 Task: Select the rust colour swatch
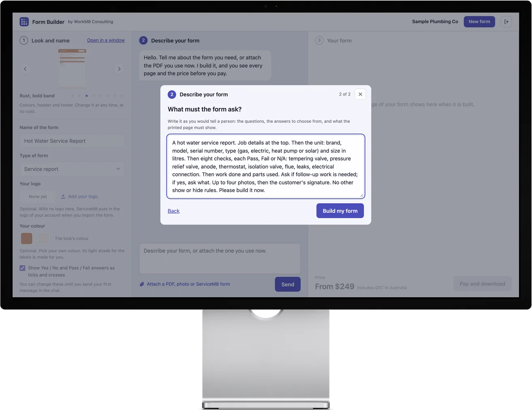coord(27,238)
